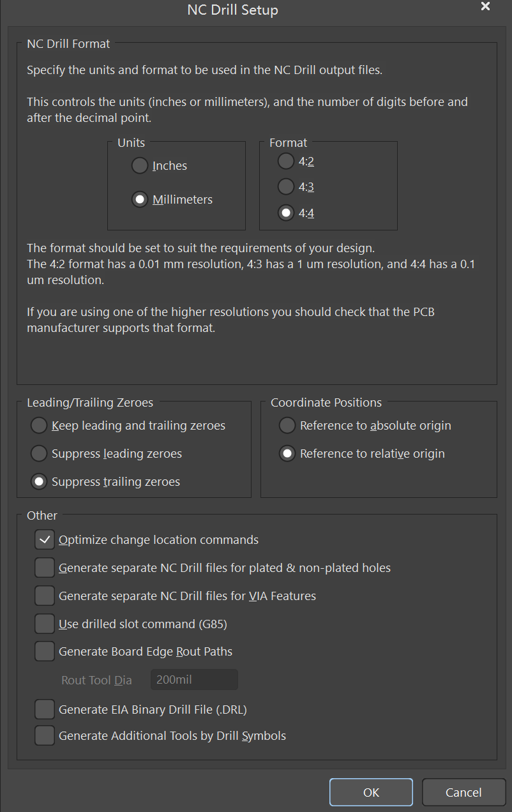
Task: Click the Cancel button
Action: tap(463, 792)
